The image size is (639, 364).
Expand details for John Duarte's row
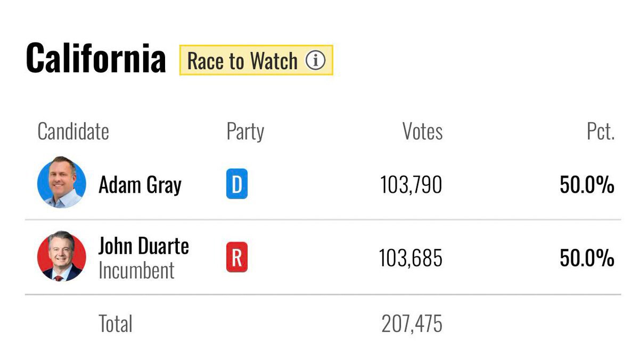(x=319, y=258)
